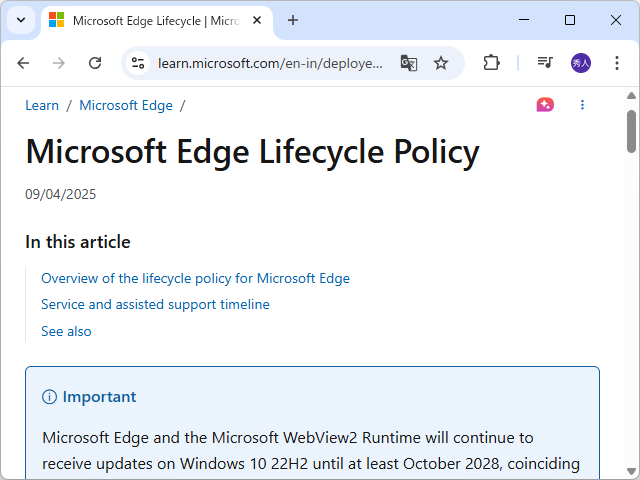Reload the page with the refresh icon

pos(95,63)
